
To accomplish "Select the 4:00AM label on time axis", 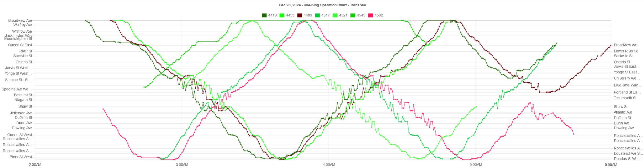I will pos(329,165).
